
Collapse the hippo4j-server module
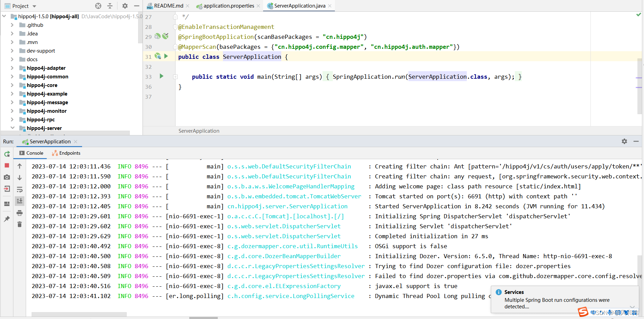point(12,128)
